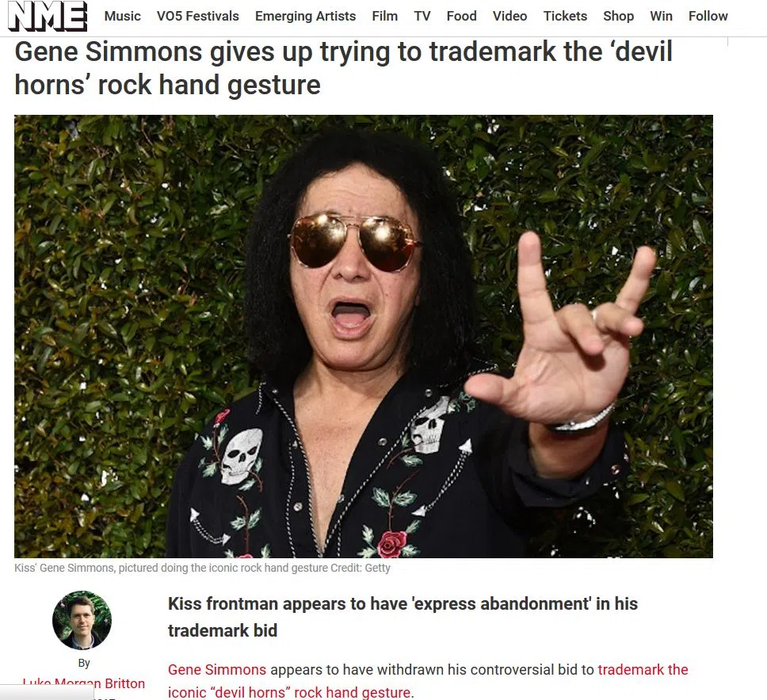Open the Shop link in navigation
This screenshot has height=700, width=767.
pos(618,16)
